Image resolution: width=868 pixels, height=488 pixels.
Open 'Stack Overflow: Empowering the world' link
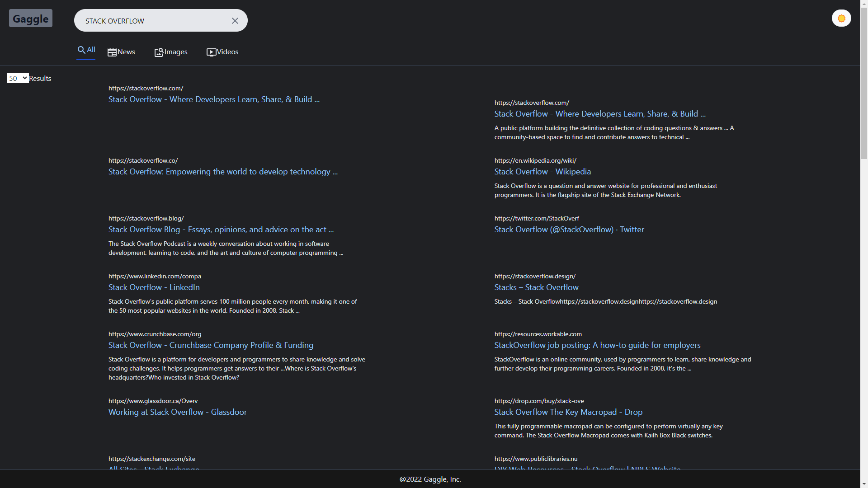[223, 172]
